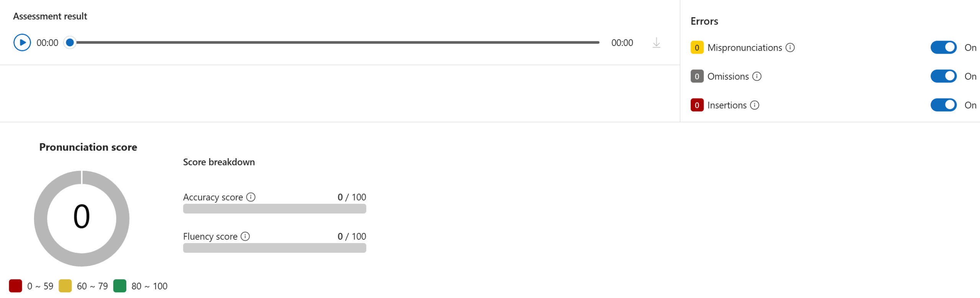
Task: Click the Mispronunciations info icon
Action: pyautogui.click(x=790, y=47)
